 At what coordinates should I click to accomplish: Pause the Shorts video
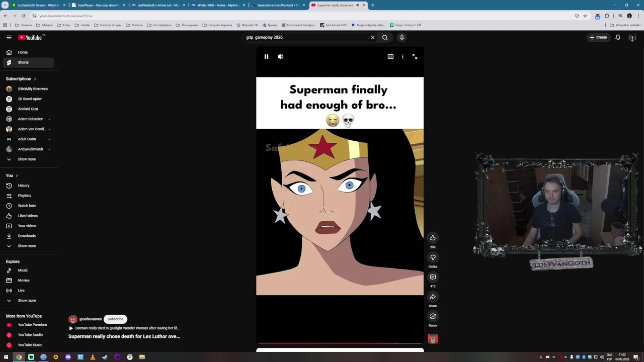point(266,57)
